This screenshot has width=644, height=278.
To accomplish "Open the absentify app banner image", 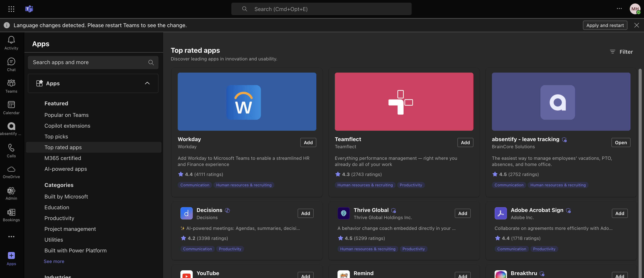I will click(561, 101).
